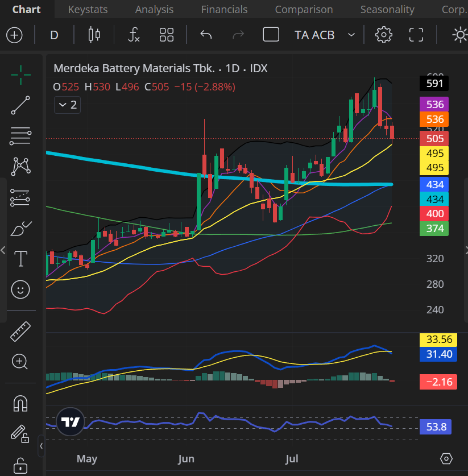Collapse the drawing toolbar arrow
The height and width of the screenshot is (476, 468).
42,446
